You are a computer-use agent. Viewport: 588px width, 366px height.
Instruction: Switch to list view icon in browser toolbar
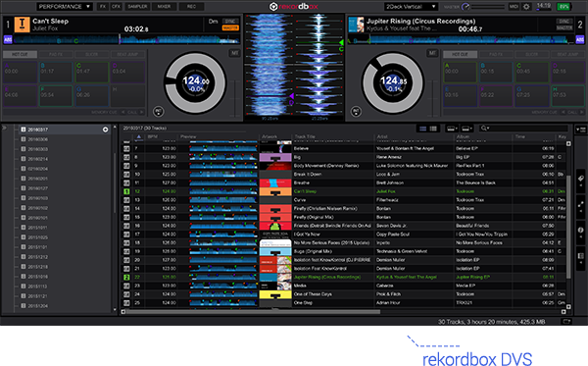pyautogui.click(x=422, y=129)
